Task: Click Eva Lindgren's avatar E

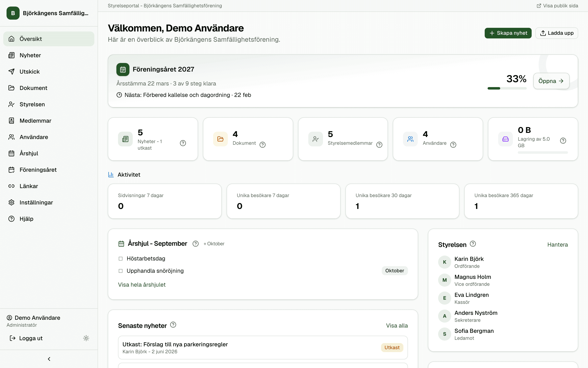Action: [x=445, y=298]
